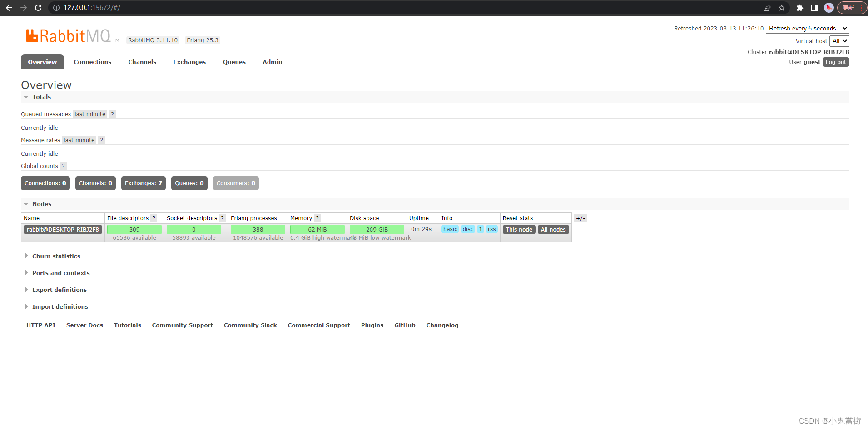This screenshot has width=868, height=429.
Task: Open the HTTP API footer link
Action: (x=41, y=325)
